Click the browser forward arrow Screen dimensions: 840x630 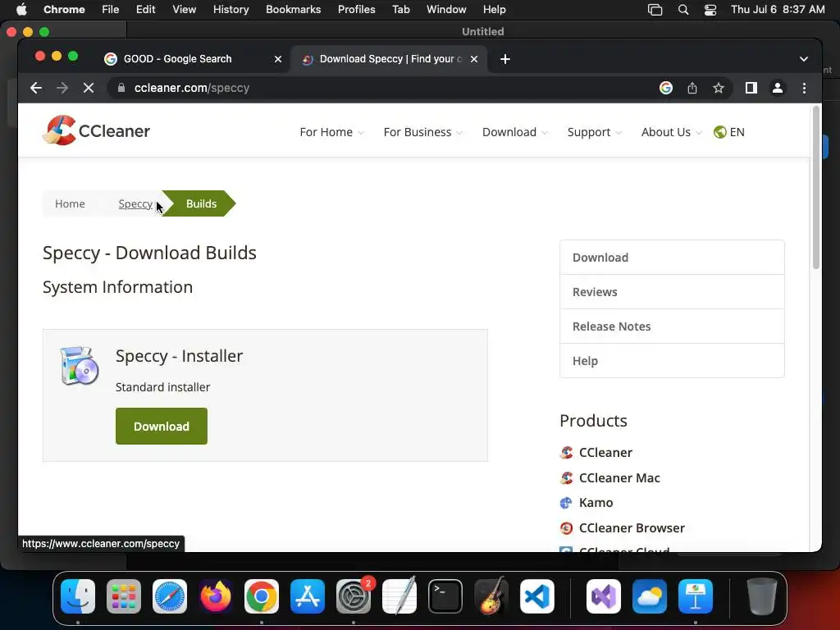62,88
